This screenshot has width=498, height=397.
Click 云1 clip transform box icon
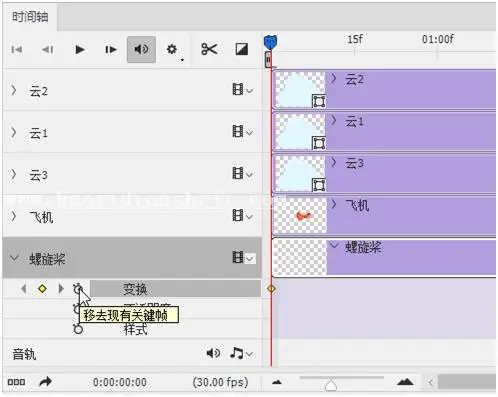pos(319,143)
